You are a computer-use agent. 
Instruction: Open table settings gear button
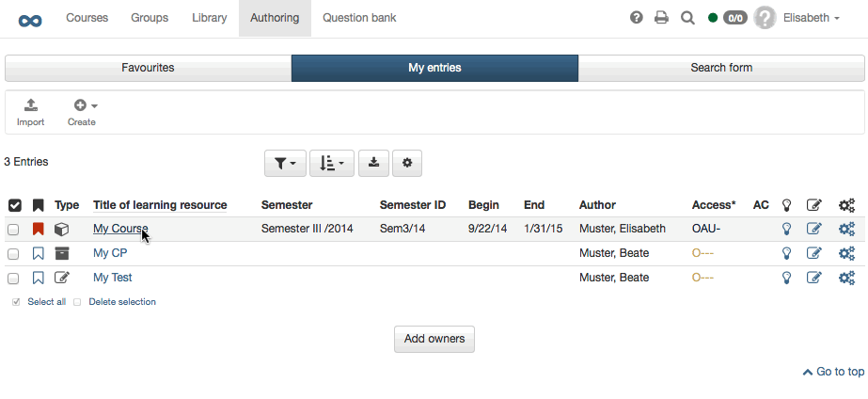tap(407, 163)
